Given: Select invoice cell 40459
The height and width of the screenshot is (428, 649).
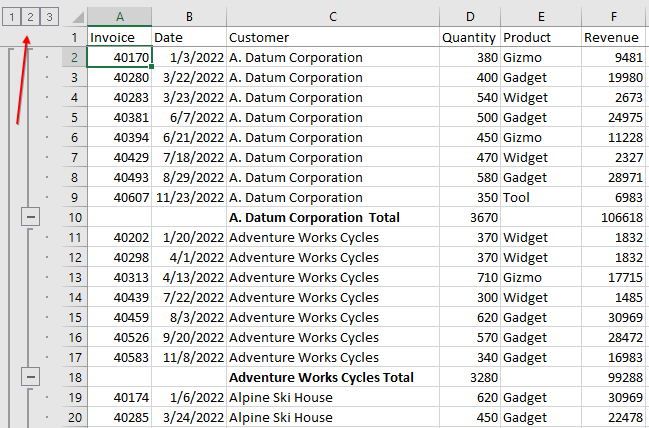Looking at the screenshot, I should [120, 317].
